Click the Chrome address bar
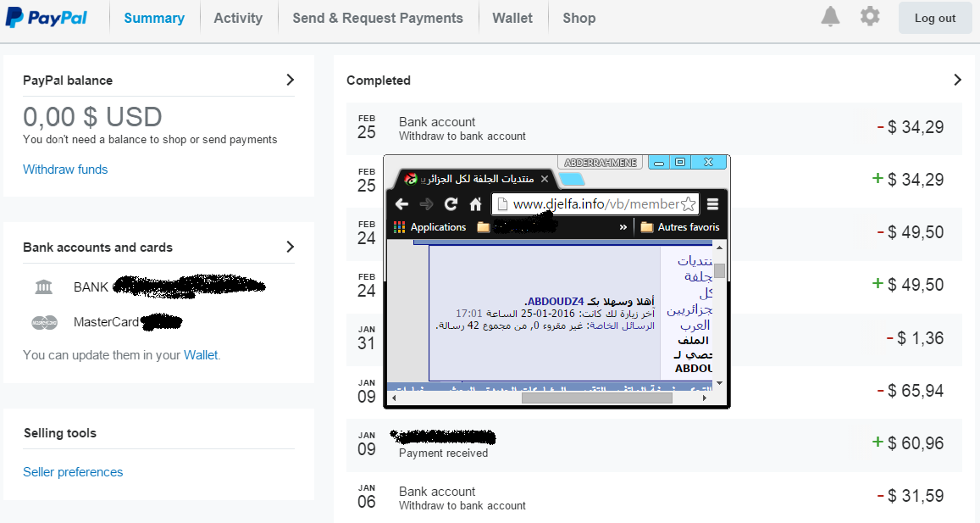Viewport: 980px width, 523px height. tap(594, 204)
